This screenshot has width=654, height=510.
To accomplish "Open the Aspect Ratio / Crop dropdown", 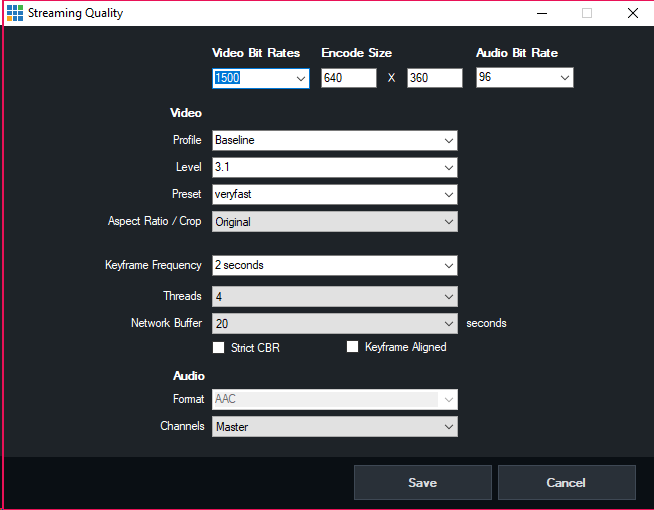I will pyautogui.click(x=335, y=222).
